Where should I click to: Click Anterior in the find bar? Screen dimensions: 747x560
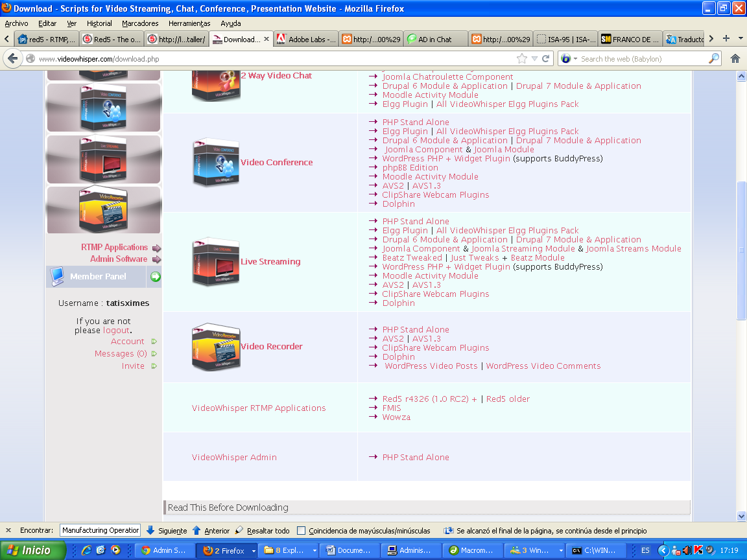211,530
